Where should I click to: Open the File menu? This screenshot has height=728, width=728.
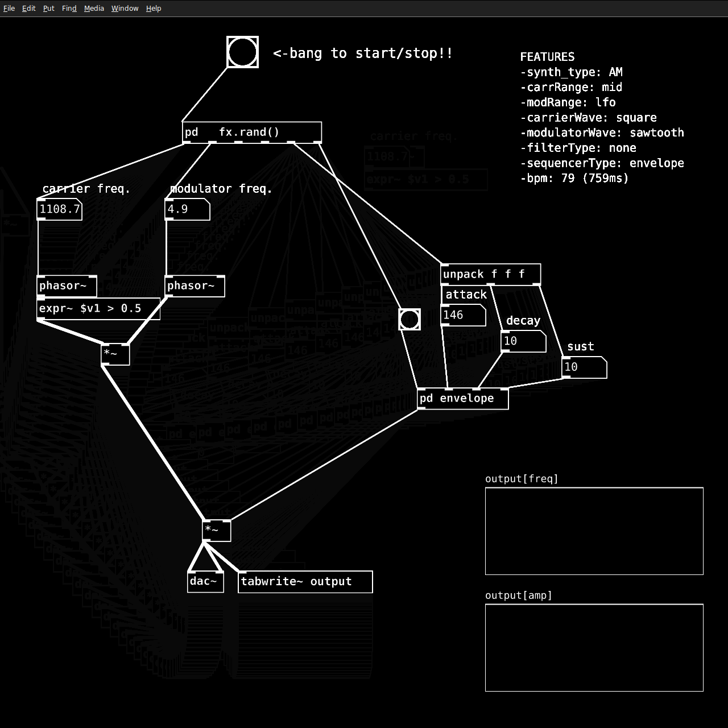[9, 9]
